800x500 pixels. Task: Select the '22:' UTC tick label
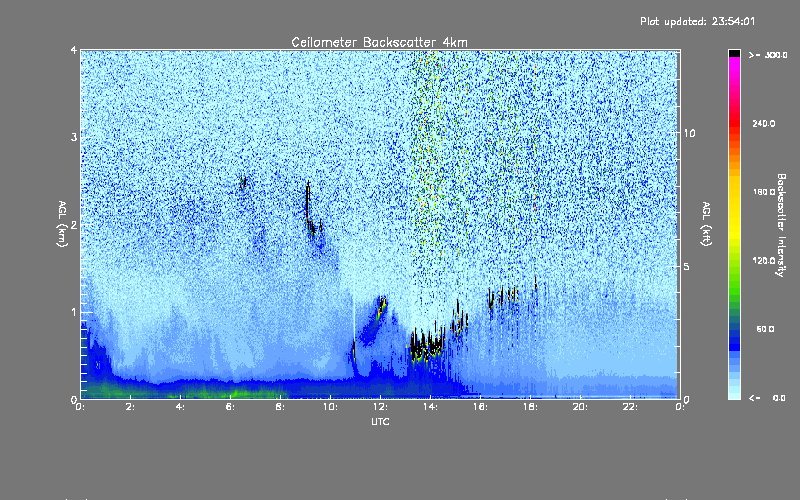click(630, 407)
